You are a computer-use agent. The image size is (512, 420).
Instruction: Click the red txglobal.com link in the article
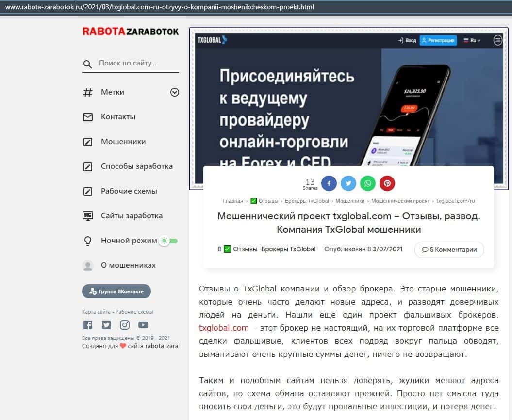[224, 328]
